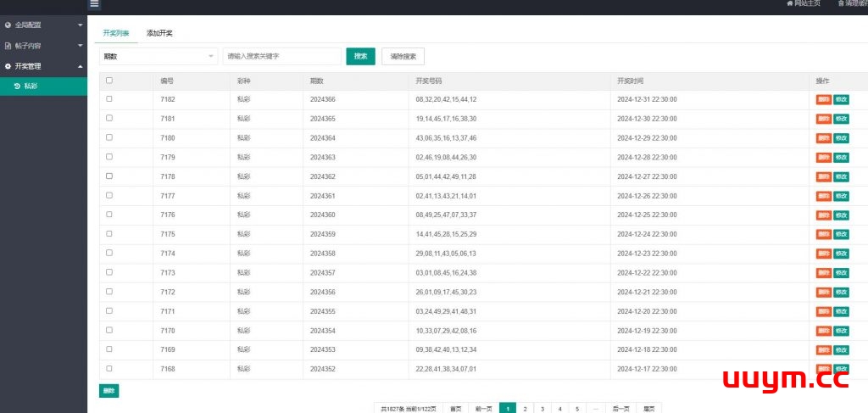Check the box for record 7180
The height and width of the screenshot is (413, 868).
(109, 137)
